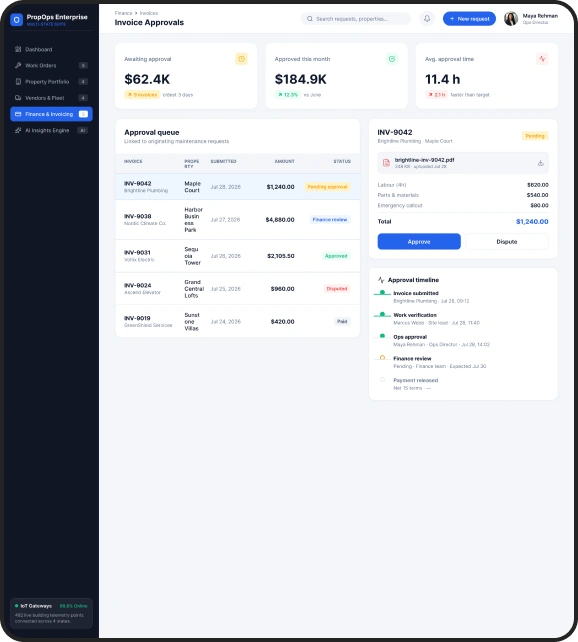Click the IoT Gateways green status dot
Viewport: 578px width, 642px height.
tap(16, 606)
